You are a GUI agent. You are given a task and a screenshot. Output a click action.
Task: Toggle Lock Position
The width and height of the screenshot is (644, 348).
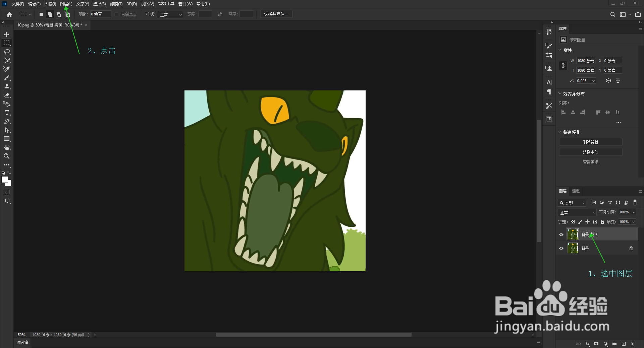587,222
